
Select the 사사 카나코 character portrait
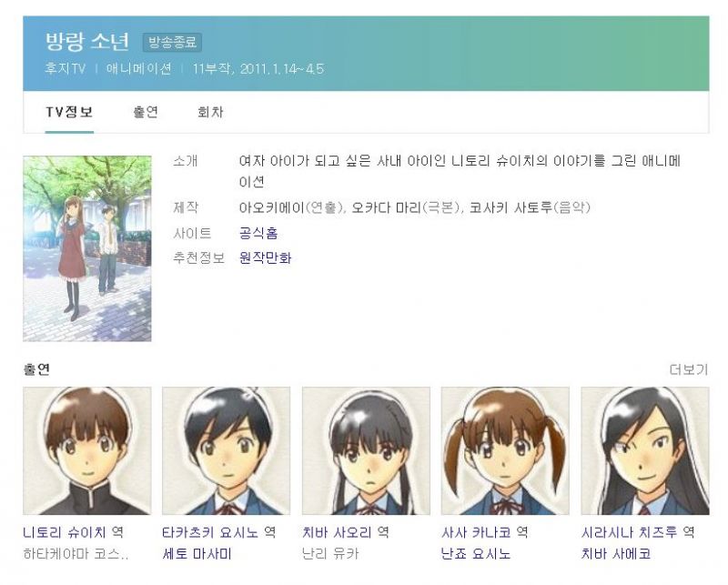click(x=505, y=451)
